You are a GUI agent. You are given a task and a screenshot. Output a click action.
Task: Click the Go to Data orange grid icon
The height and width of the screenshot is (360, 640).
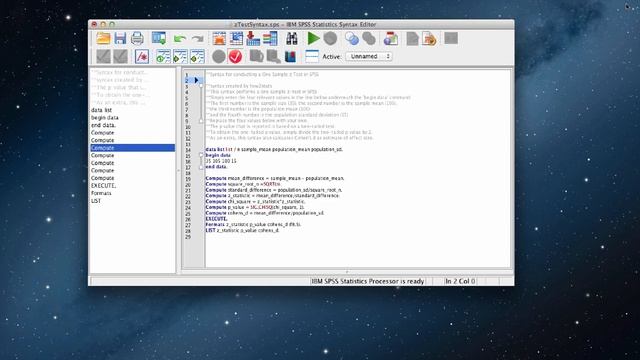coord(219,38)
